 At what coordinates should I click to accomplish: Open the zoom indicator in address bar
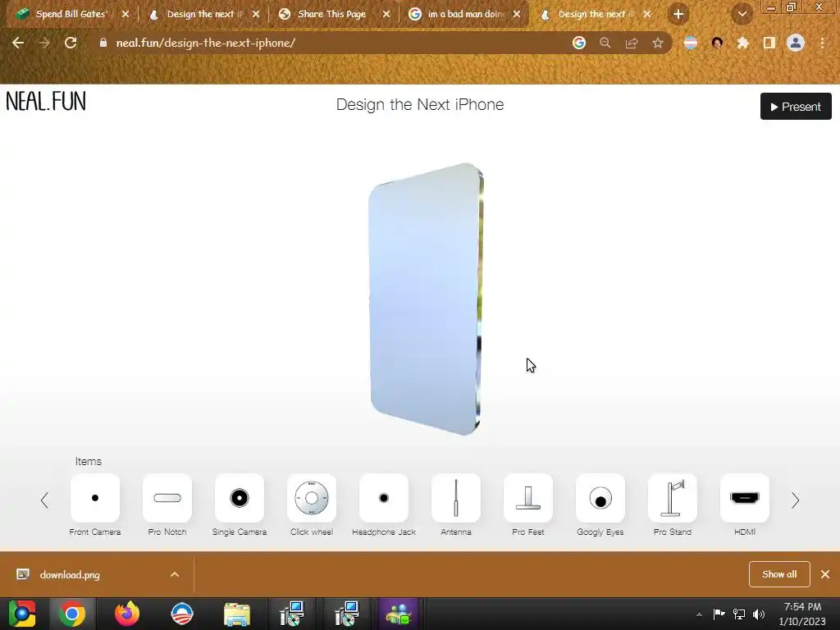[x=605, y=43]
